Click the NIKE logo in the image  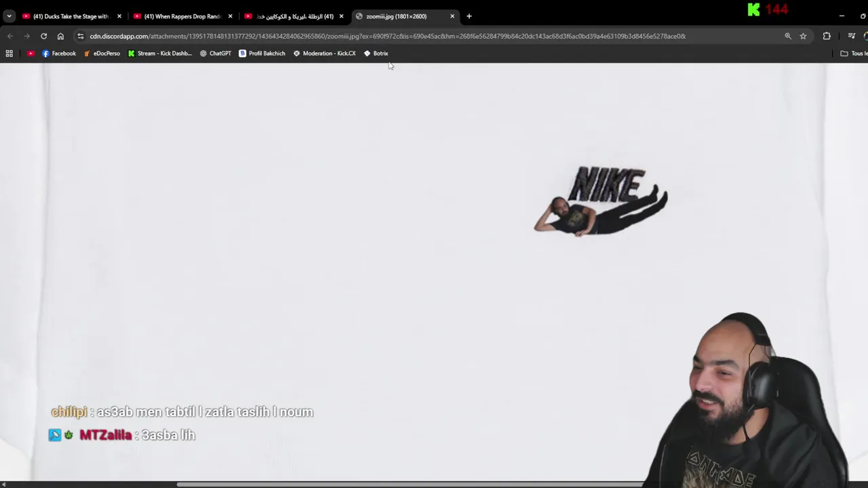tap(607, 184)
